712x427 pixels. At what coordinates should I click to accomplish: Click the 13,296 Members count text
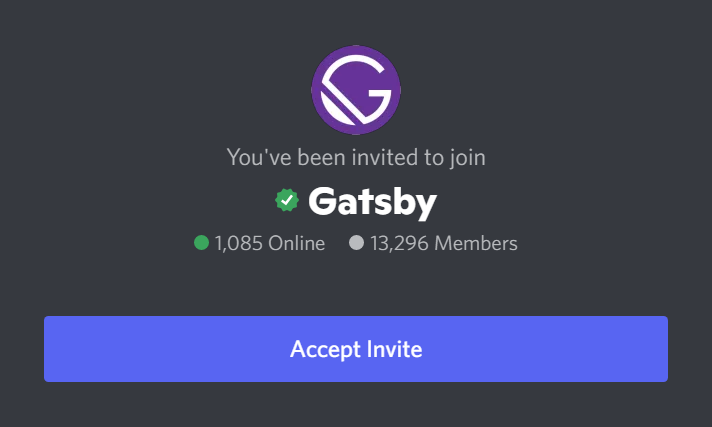click(x=444, y=243)
